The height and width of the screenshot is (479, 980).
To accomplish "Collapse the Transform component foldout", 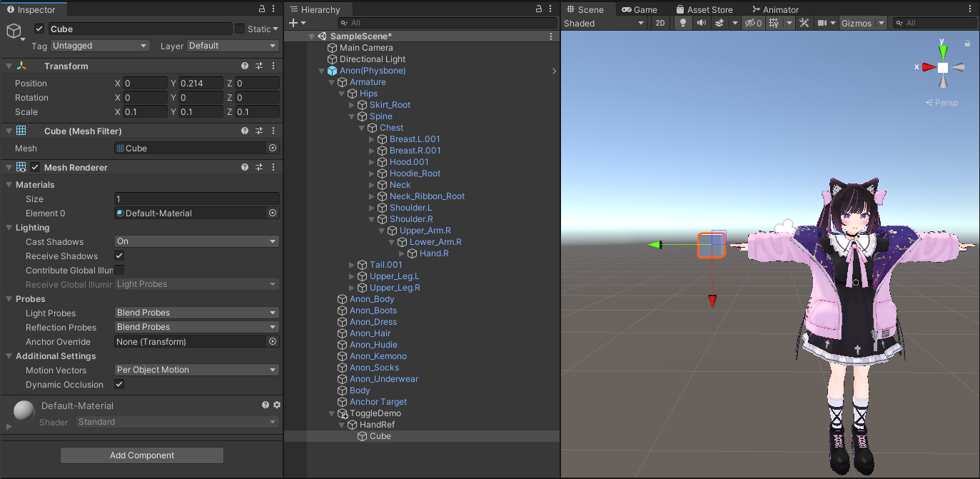I will point(9,66).
